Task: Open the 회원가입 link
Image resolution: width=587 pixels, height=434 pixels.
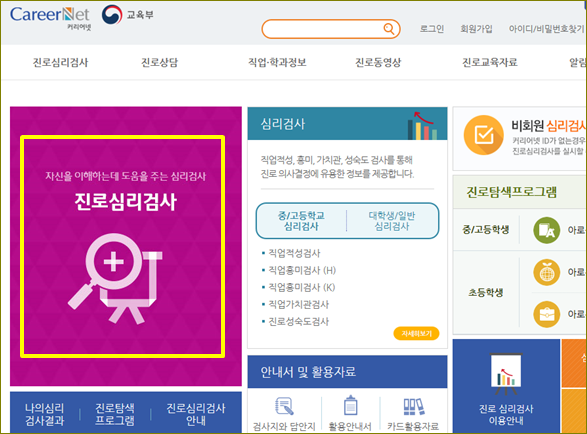Action: click(x=476, y=29)
